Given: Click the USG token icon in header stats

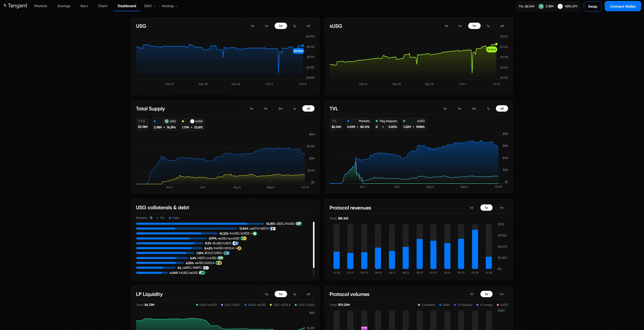Looking at the screenshot, I should point(541,6).
